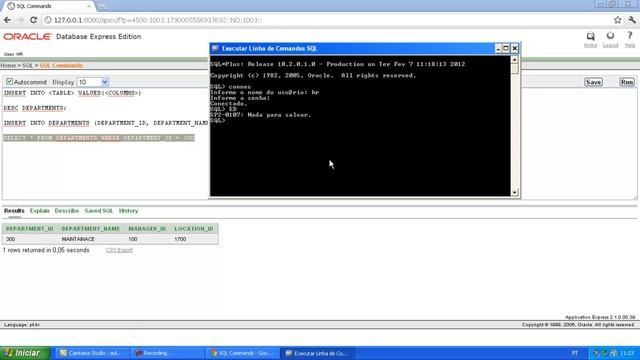Click the Run button
Viewport: 640px width, 360px height.
click(627, 82)
